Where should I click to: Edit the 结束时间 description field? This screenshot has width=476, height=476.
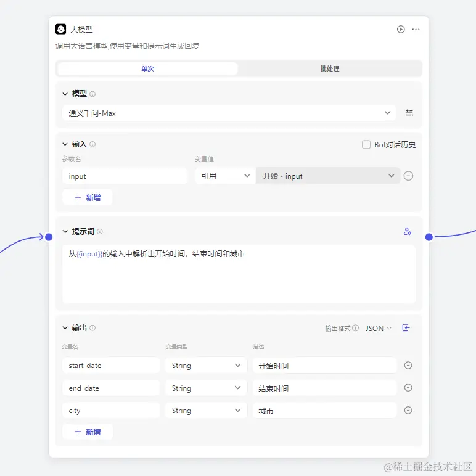coord(324,388)
